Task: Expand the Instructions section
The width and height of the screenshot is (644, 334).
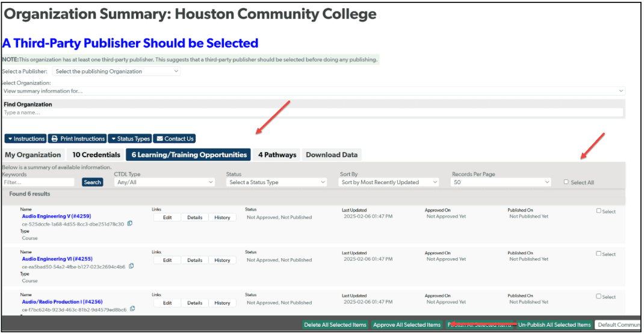Action: 26,139
